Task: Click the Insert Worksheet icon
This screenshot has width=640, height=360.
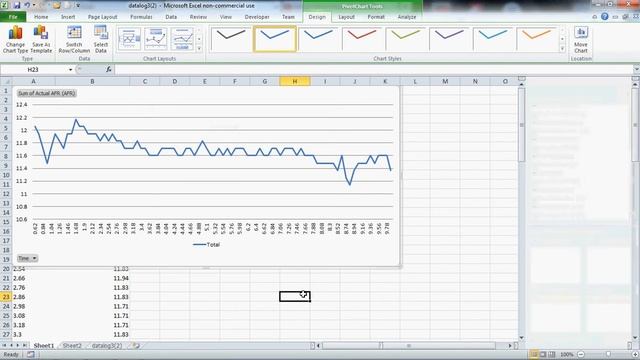Action: click(x=136, y=346)
